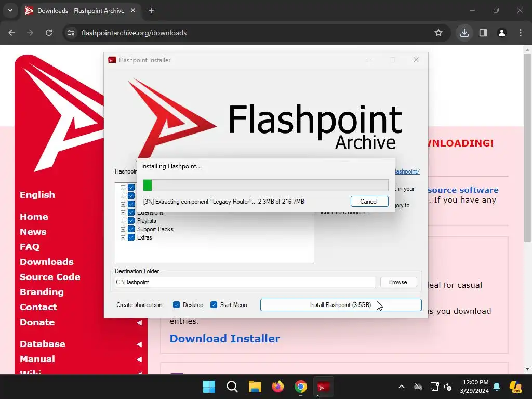
Task: Select English language in sidebar
Action: pos(37,195)
